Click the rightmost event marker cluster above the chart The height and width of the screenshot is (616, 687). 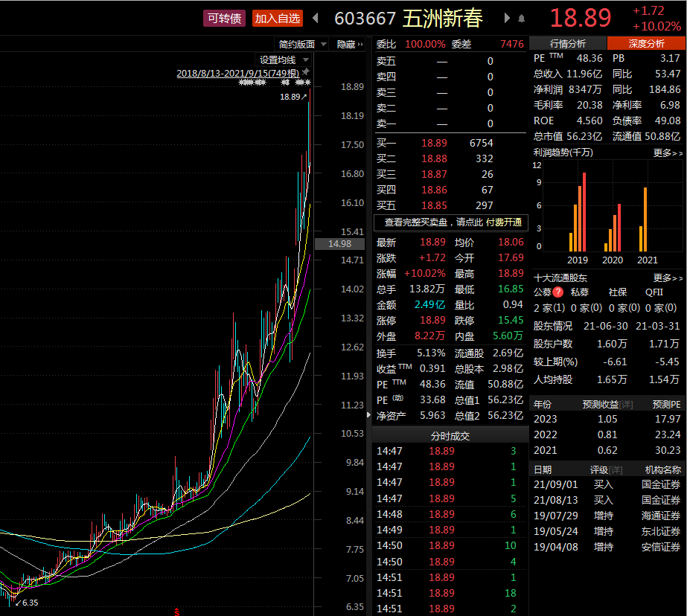303,83
